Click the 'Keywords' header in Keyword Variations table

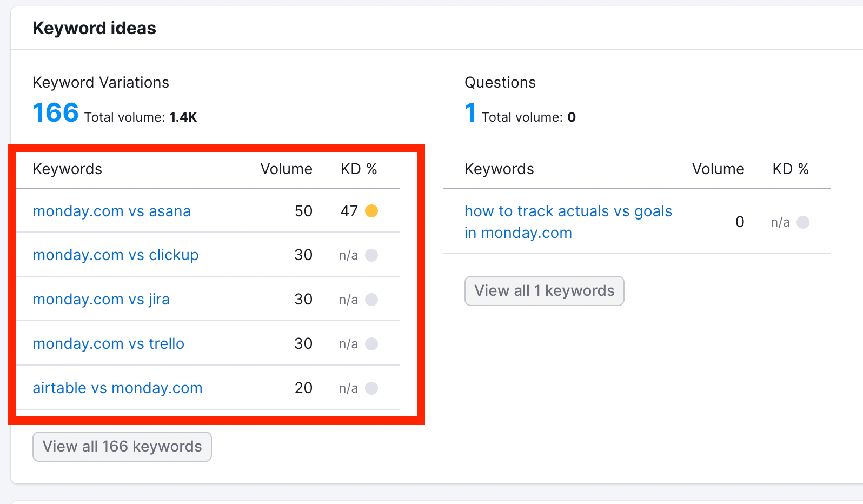point(68,169)
